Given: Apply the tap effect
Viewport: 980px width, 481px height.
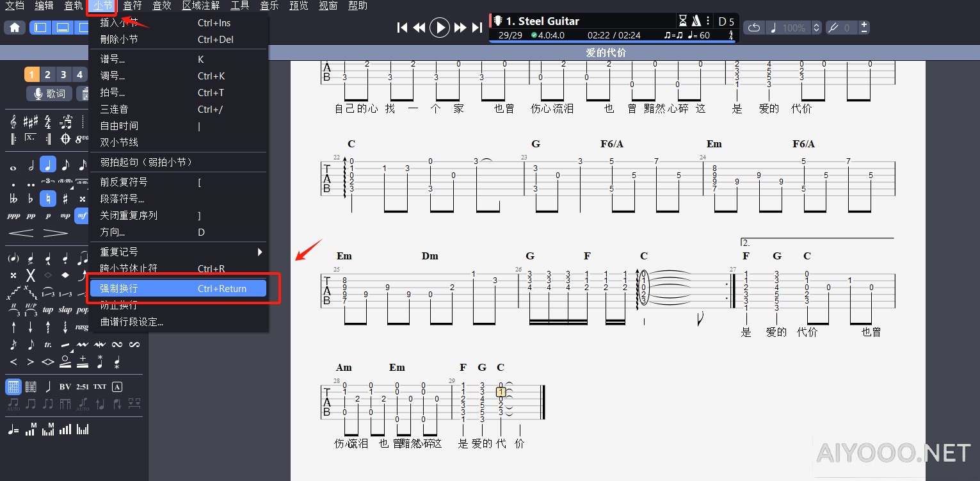Looking at the screenshot, I should point(48,309).
